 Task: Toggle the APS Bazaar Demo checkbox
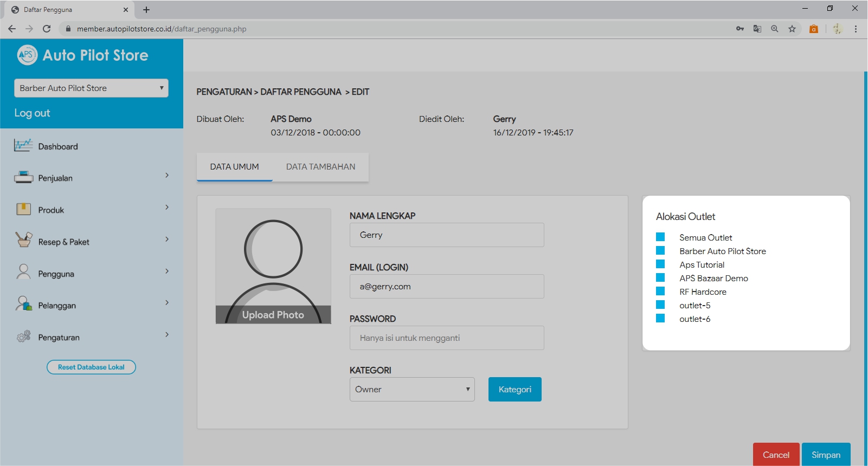coord(660,277)
